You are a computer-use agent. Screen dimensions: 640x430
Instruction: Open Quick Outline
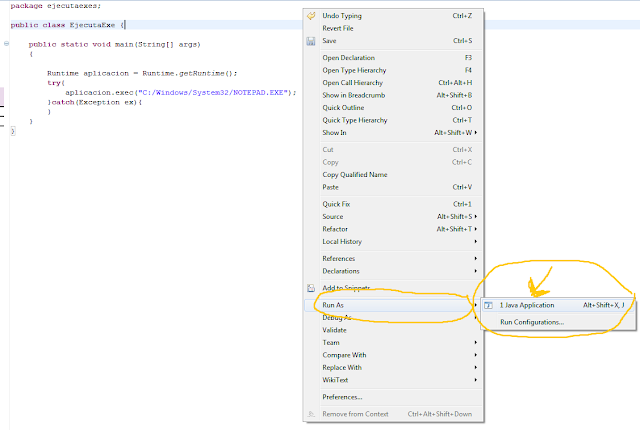(393, 108)
